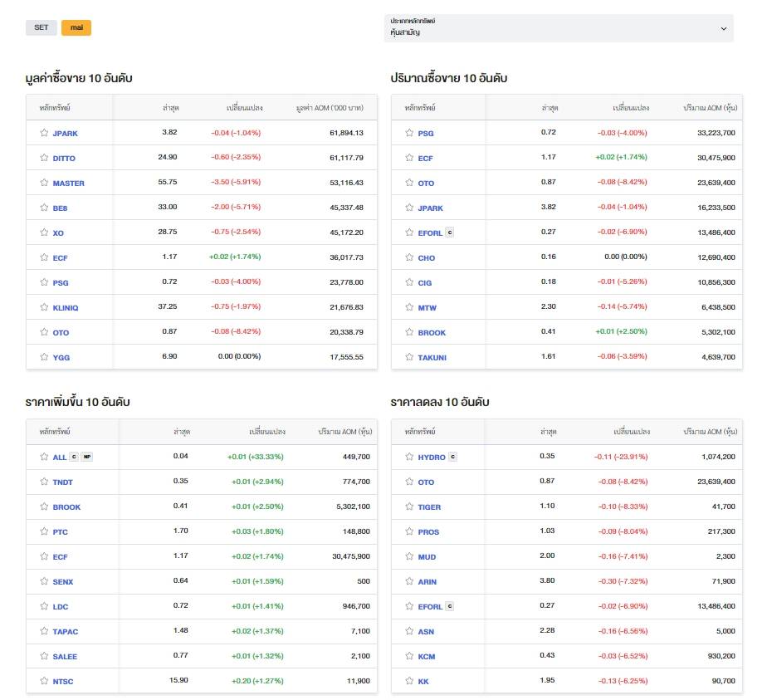
Task: Click the C sign badge next to ALL
Action: [x=74, y=457]
